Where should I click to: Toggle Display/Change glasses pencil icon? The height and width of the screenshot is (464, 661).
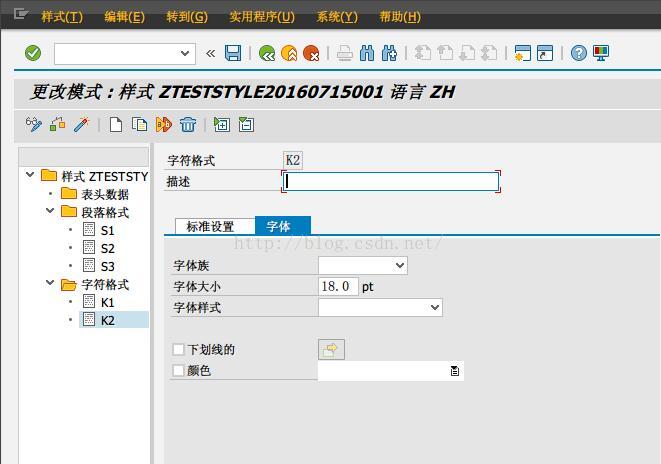(x=34, y=125)
